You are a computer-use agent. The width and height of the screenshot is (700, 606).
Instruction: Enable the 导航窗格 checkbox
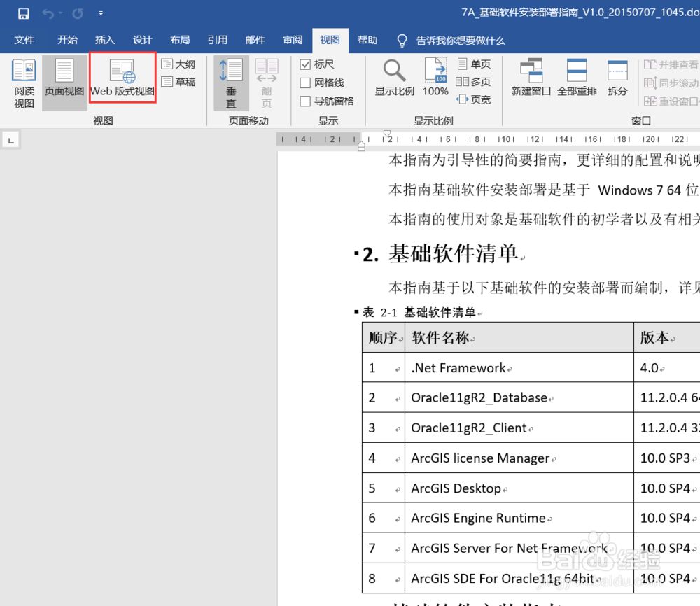coord(305,101)
